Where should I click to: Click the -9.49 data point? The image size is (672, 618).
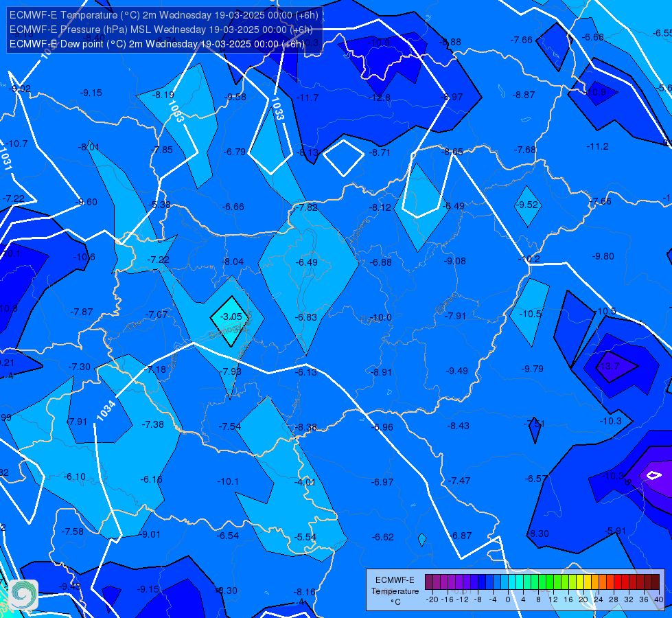tap(456, 371)
